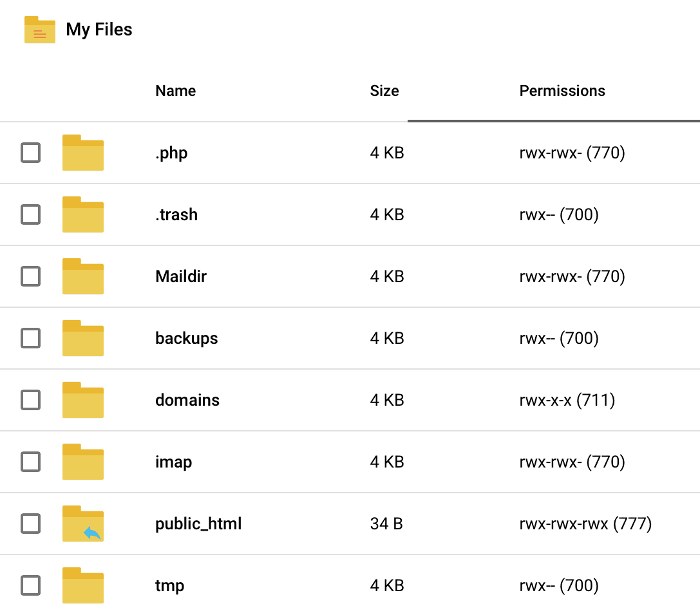Click the rwx-rwx- (770) text for Maildir
Screen dimensions: 700x615
coord(572,276)
